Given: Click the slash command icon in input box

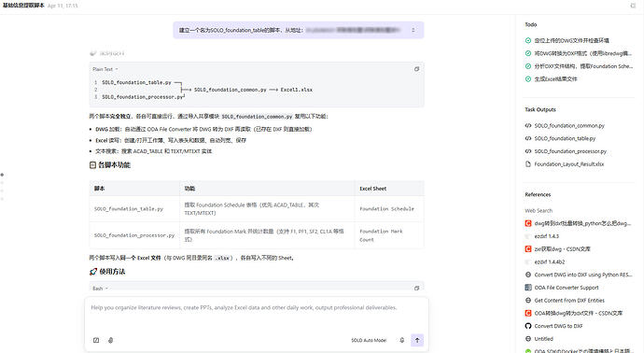Looking at the screenshot, I should click(96, 340).
